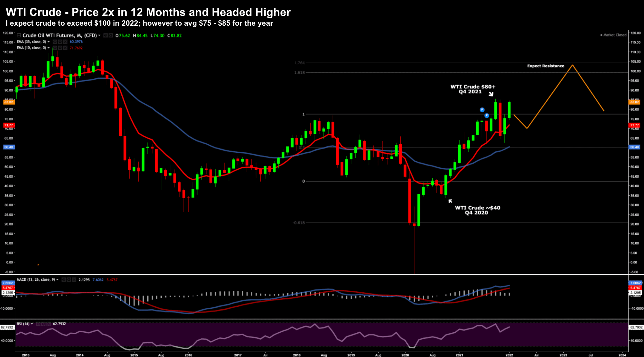644x357 pixels.
Task: Click orange 83.82 price label on left axis
Action: coord(8,102)
